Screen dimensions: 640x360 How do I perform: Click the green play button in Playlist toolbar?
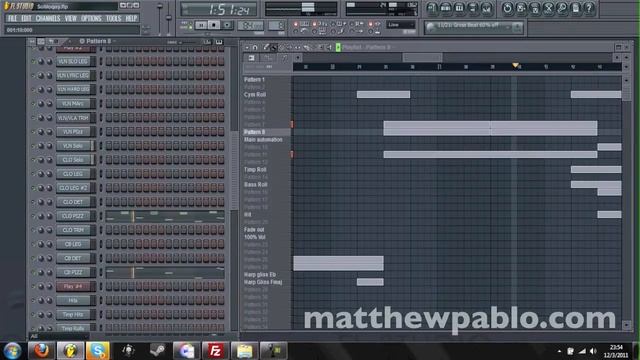coord(338,47)
